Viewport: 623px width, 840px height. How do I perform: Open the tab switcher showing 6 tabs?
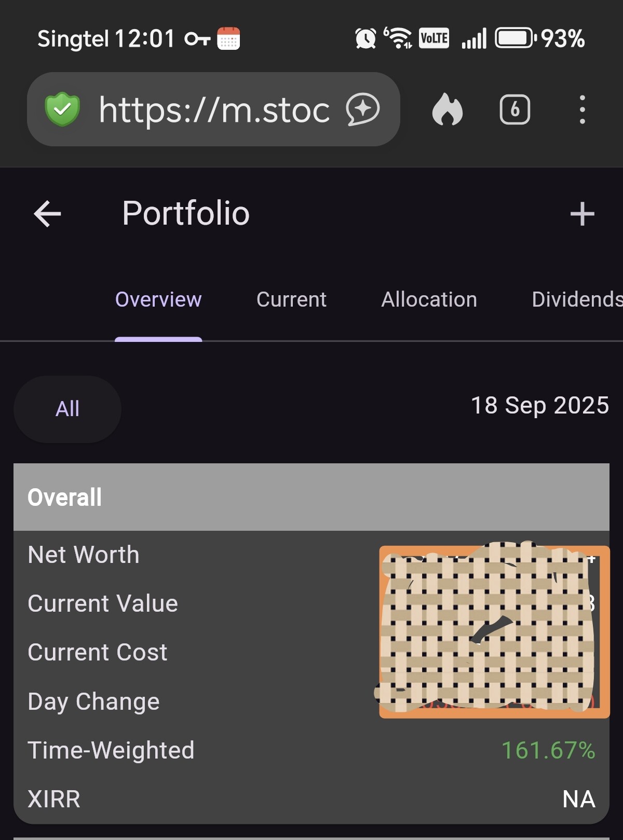coord(514,109)
